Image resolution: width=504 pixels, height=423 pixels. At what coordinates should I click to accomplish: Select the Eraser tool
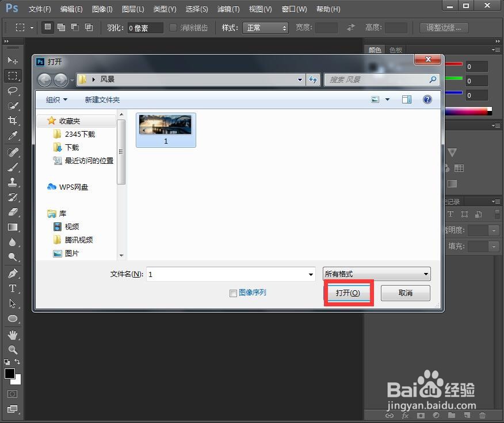13,212
